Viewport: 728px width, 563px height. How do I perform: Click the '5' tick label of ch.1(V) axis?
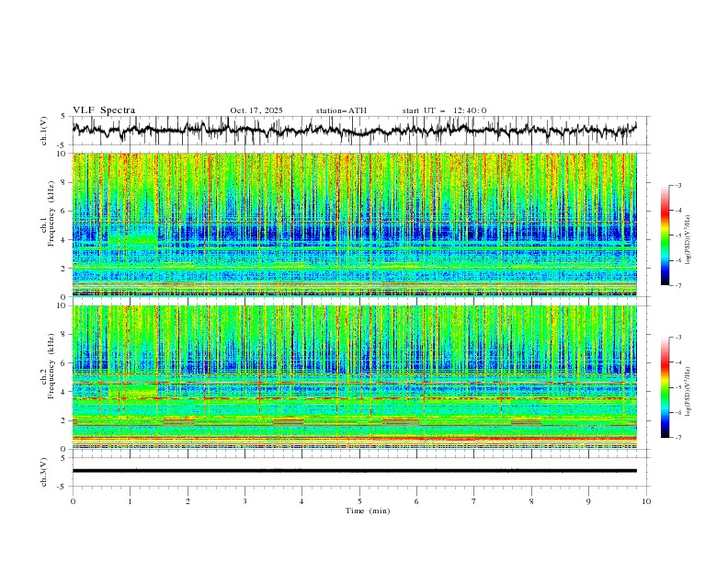pos(65,117)
